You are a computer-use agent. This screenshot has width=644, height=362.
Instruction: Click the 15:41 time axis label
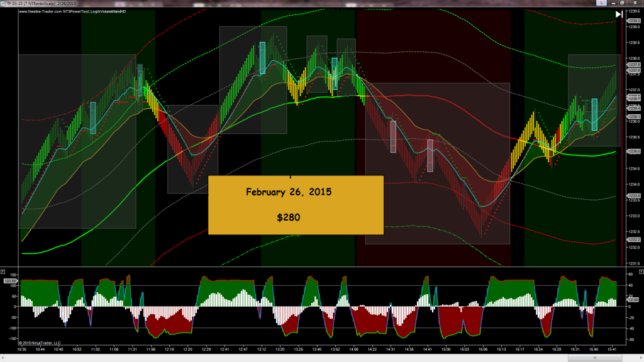click(x=612, y=349)
